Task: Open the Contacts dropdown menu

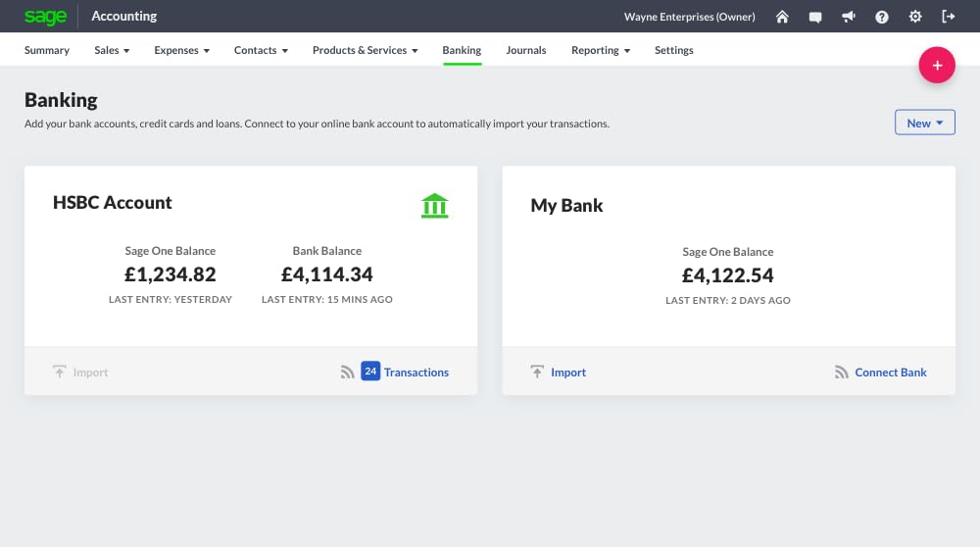Action: [261, 50]
